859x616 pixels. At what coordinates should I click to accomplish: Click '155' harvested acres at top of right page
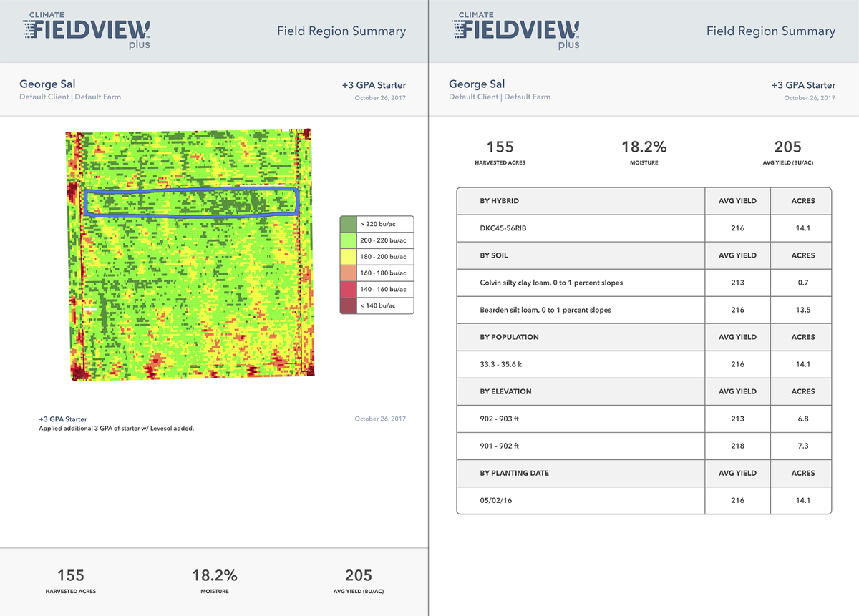500,147
